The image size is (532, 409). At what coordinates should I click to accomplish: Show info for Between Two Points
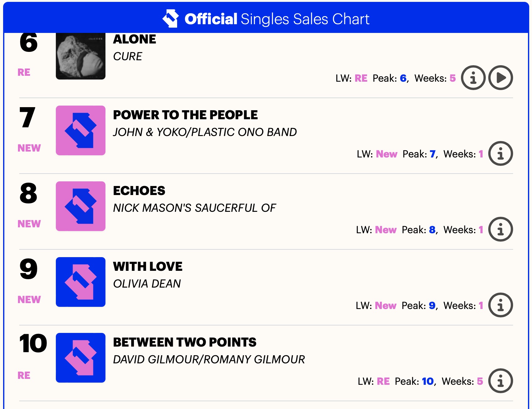click(x=500, y=381)
